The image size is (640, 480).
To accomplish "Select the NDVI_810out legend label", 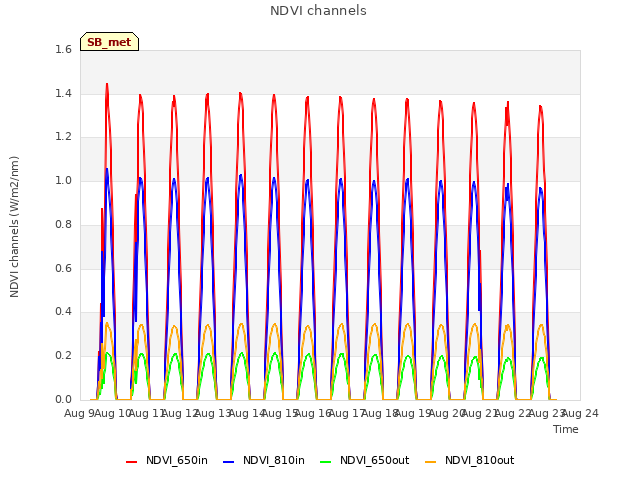I will pyautogui.click(x=479, y=460).
